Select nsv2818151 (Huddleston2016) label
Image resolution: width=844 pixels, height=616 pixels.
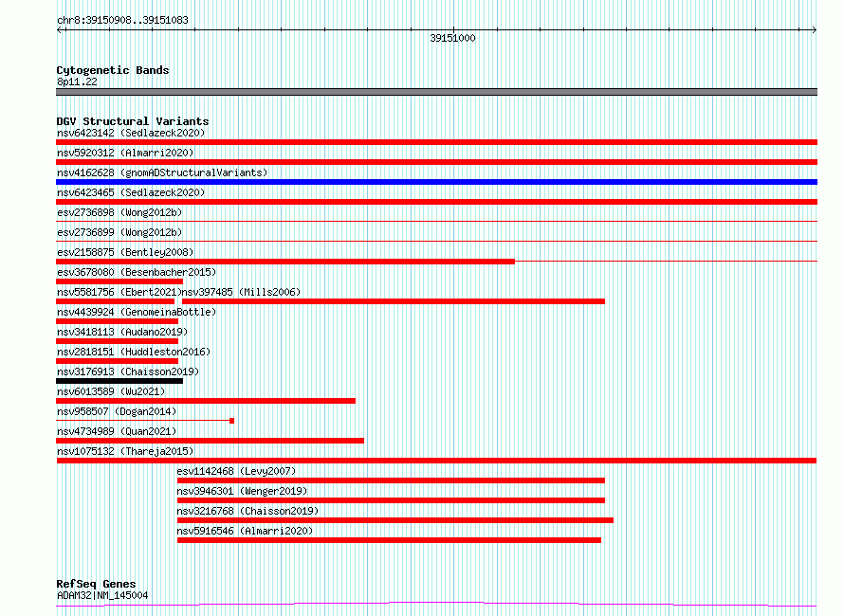(134, 352)
